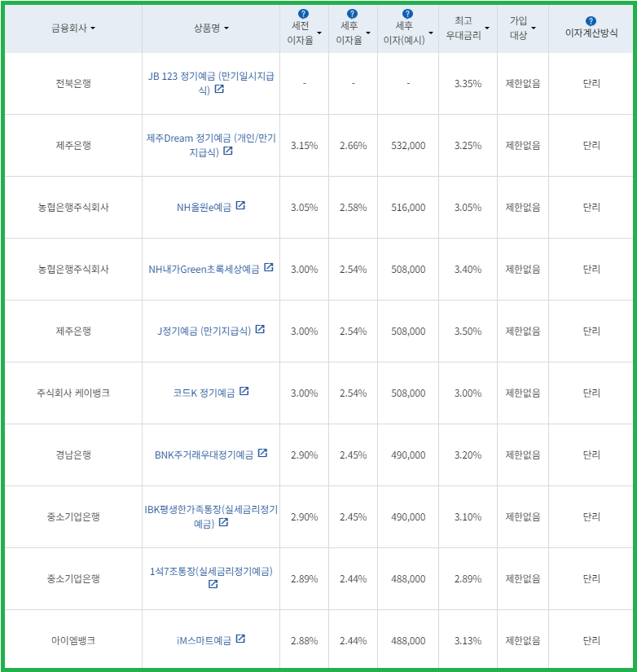The width and height of the screenshot is (637, 672).
Task: Open iM스마트예금 product link
Action: [x=204, y=641]
